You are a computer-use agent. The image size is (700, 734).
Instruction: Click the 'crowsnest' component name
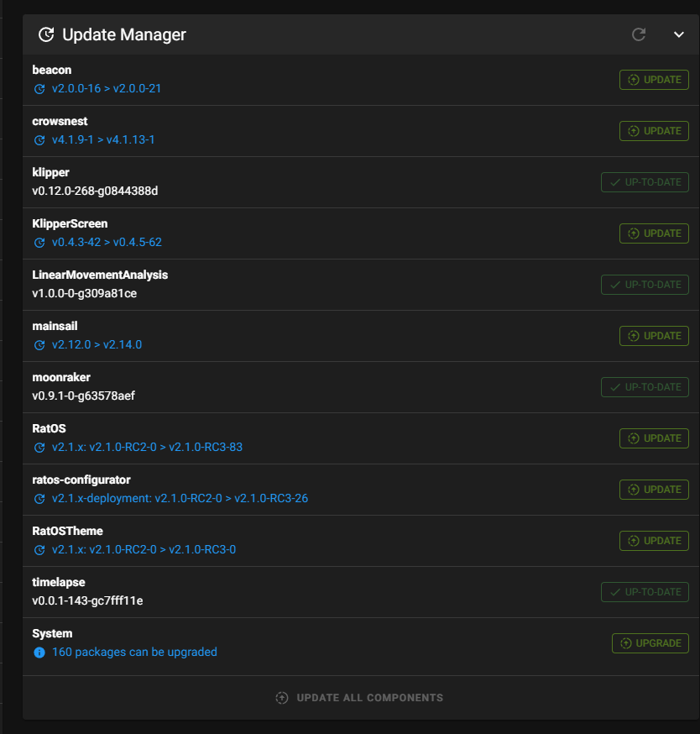(60, 121)
